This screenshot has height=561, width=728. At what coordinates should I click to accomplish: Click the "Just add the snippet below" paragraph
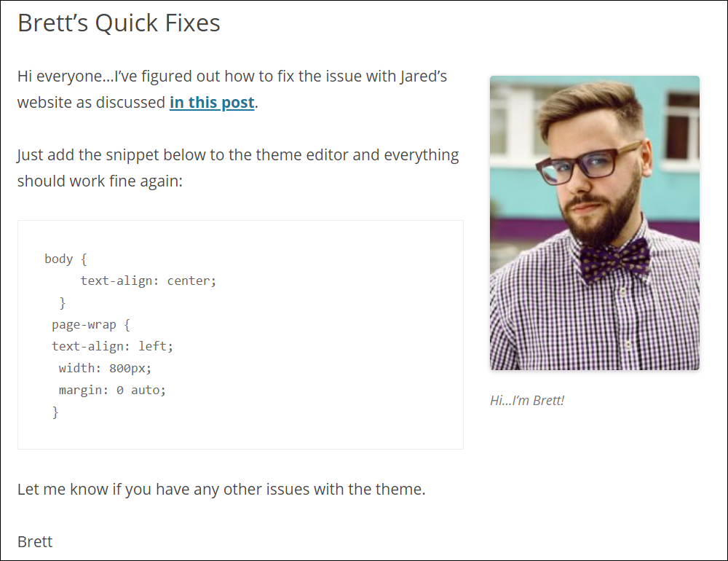pyautogui.click(x=238, y=168)
